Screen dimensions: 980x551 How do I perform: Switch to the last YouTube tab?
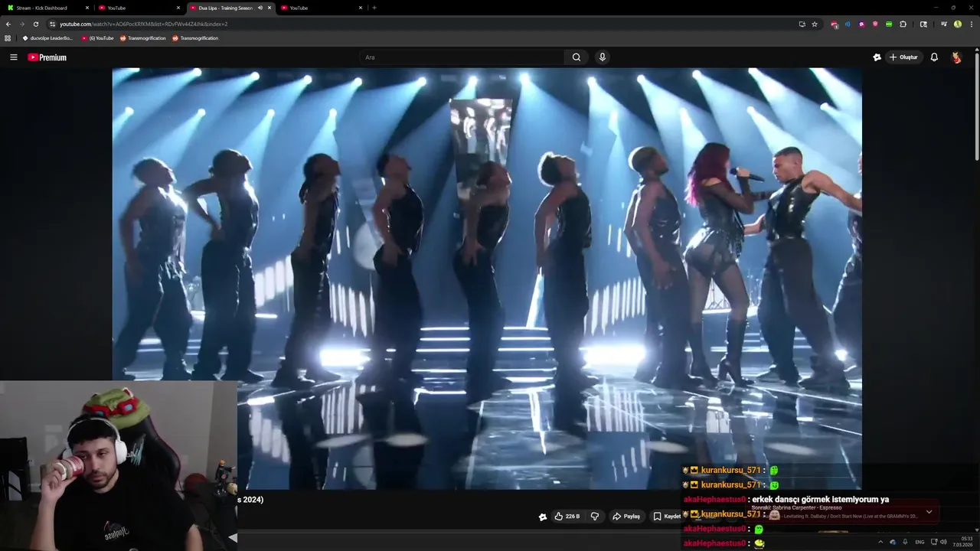321,8
